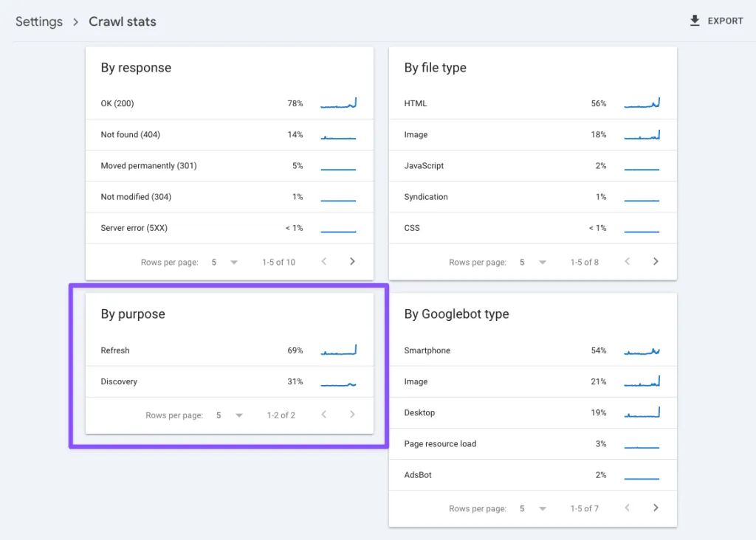Click the 54% value for Smartphone

[x=598, y=350]
